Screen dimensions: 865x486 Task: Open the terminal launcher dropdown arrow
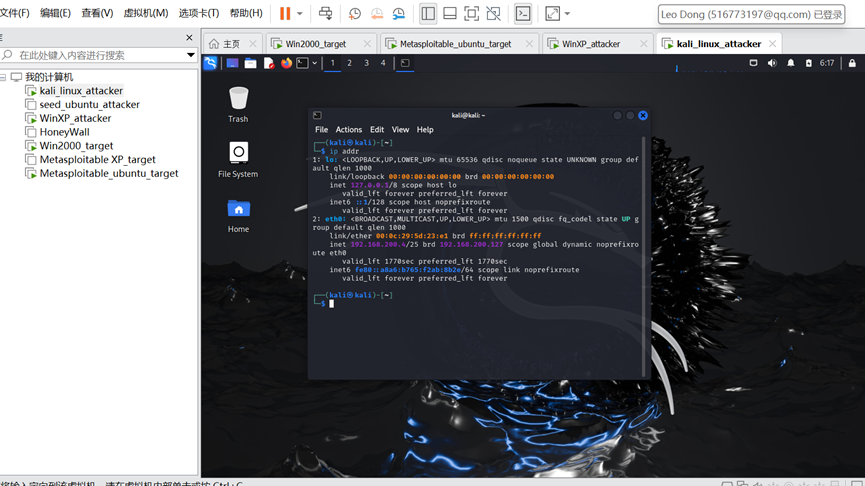click(x=314, y=63)
